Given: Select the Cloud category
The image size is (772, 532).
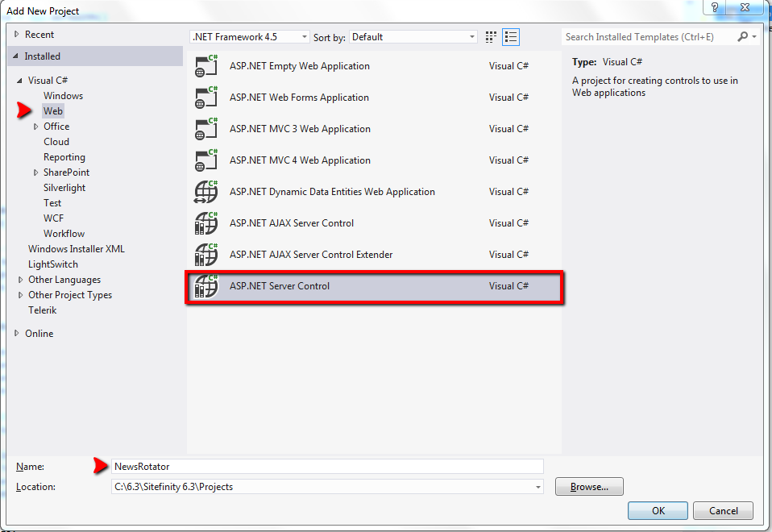Looking at the screenshot, I should [x=56, y=142].
